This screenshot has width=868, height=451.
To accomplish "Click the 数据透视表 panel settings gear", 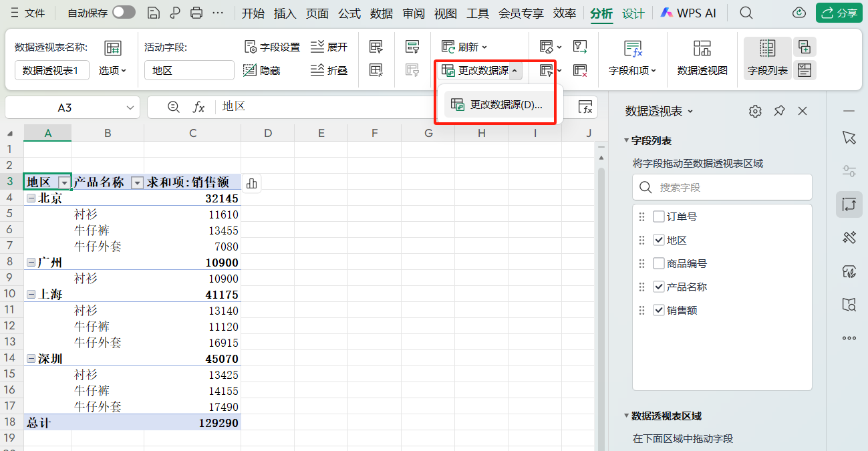I will coord(755,111).
